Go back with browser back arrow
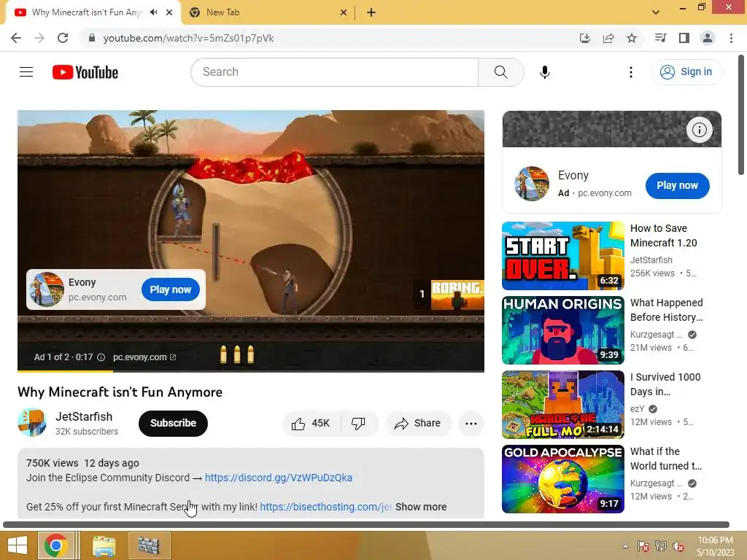This screenshot has height=560, width=747. click(x=16, y=38)
